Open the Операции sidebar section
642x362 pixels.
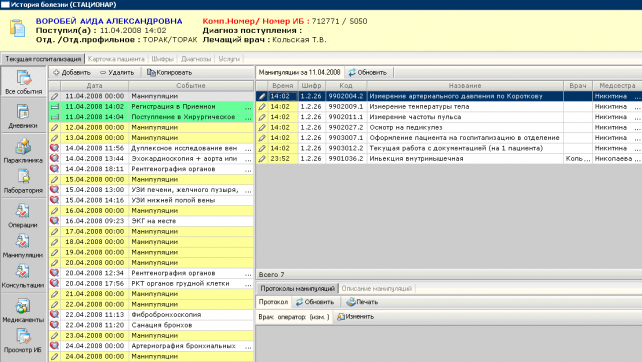[x=23, y=216]
